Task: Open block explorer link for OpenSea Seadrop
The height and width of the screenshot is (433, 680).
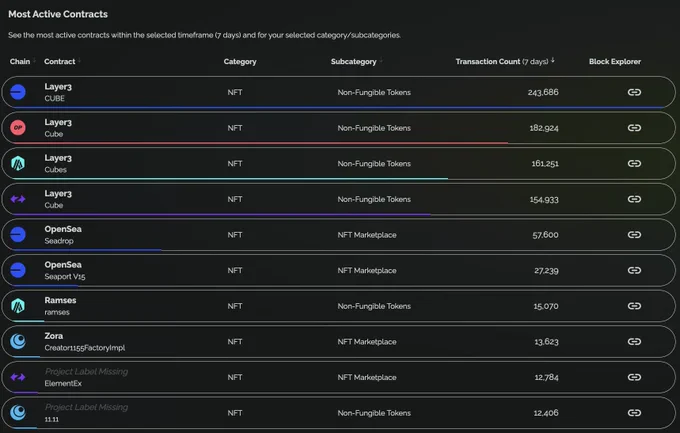Action: pyautogui.click(x=634, y=234)
